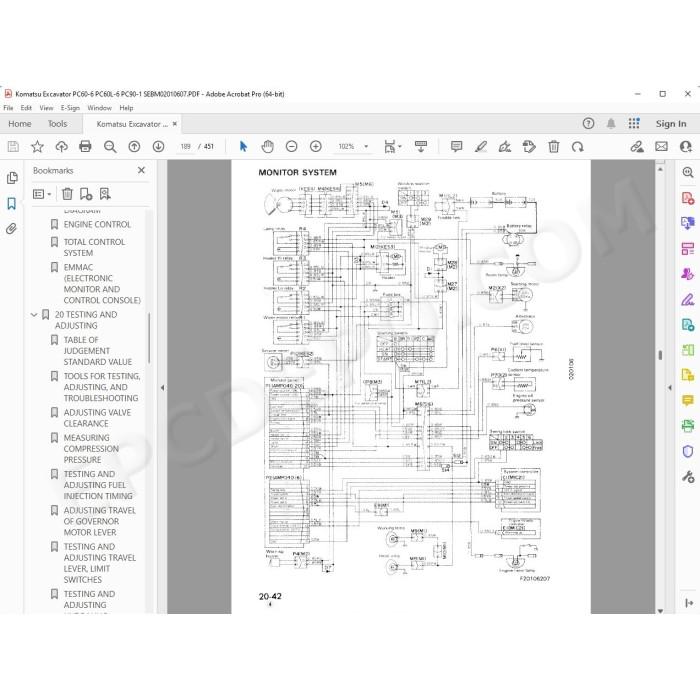Send the file by email envelope icon
700x700 pixels.
pyautogui.click(x=662, y=146)
